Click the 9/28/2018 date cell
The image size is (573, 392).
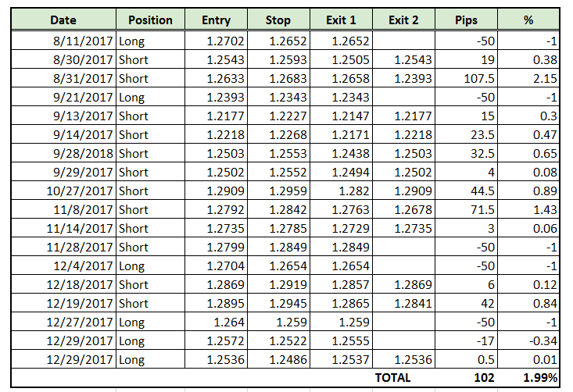click(x=63, y=153)
